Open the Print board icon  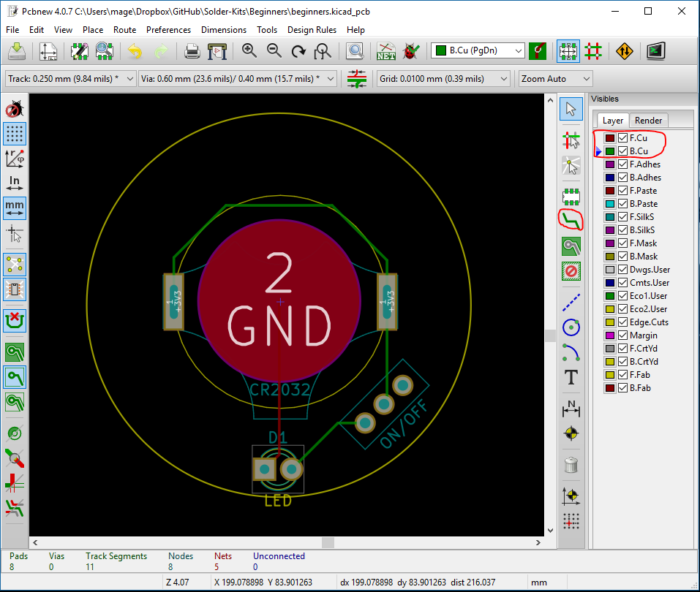(192, 51)
